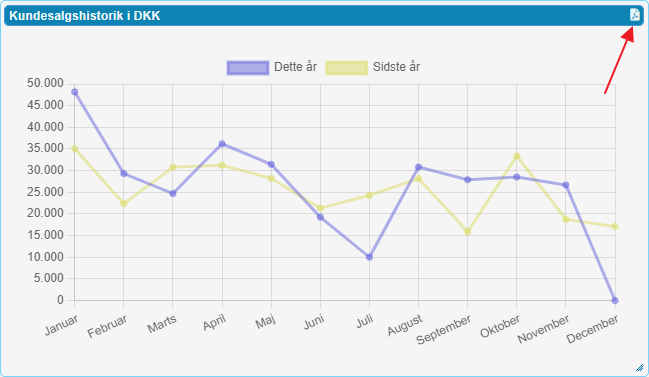Click the 'Kundesalgshistorik i DKK' panel title
649x377 pixels.
85,16
